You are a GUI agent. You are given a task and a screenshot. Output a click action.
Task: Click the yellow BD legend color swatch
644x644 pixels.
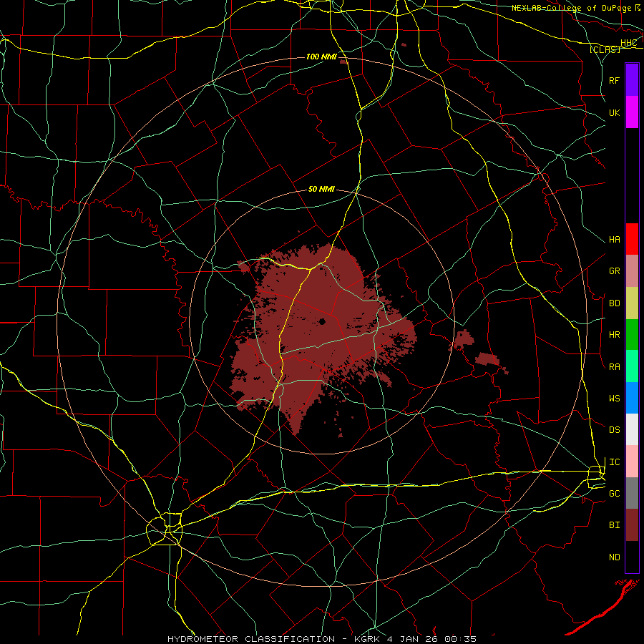coord(632,303)
